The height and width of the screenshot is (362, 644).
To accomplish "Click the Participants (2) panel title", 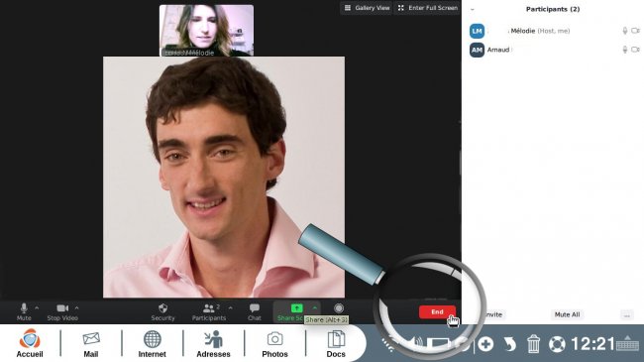I will (553, 9).
